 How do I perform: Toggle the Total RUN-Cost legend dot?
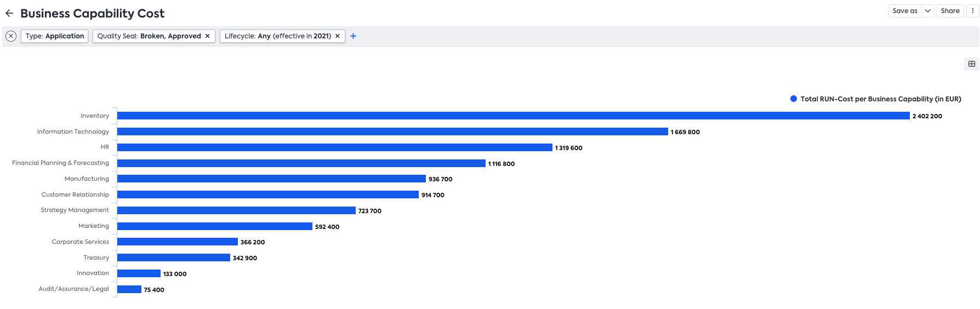[793, 99]
